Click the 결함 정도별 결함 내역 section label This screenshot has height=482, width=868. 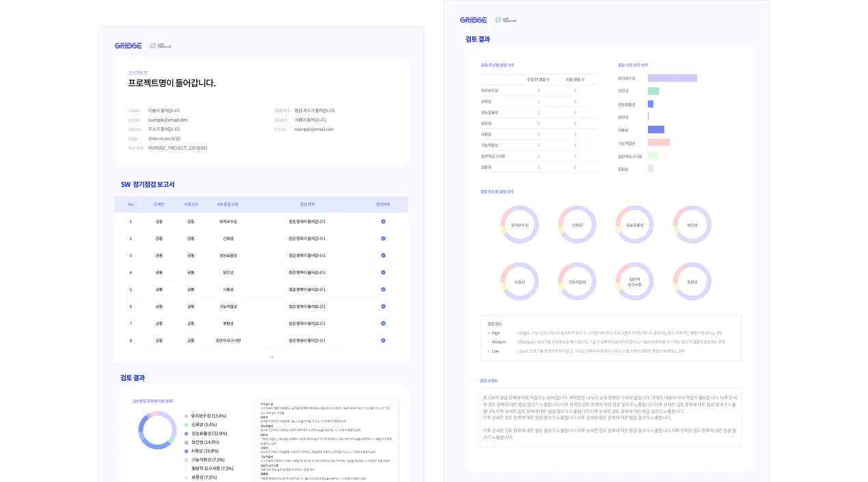[497, 192]
